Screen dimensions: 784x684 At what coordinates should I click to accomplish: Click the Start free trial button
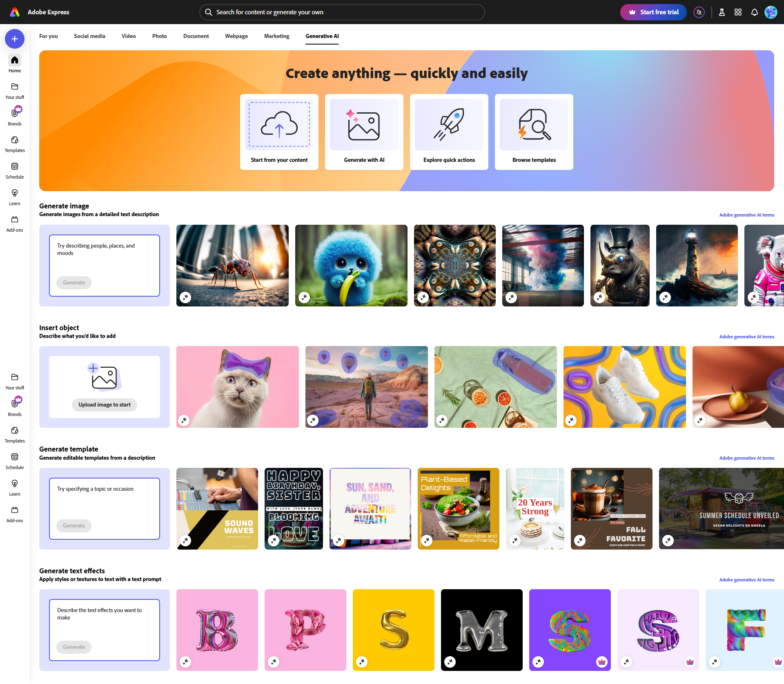pos(653,12)
